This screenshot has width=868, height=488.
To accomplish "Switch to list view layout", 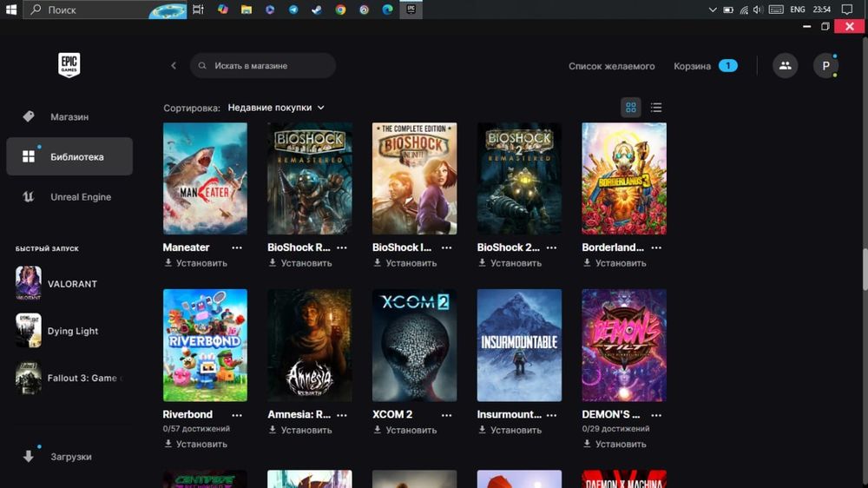I will pyautogui.click(x=656, y=108).
